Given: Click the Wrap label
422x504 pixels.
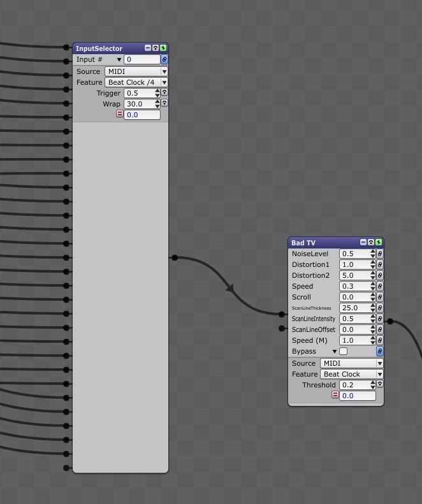Looking at the screenshot, I should (112, 104).
